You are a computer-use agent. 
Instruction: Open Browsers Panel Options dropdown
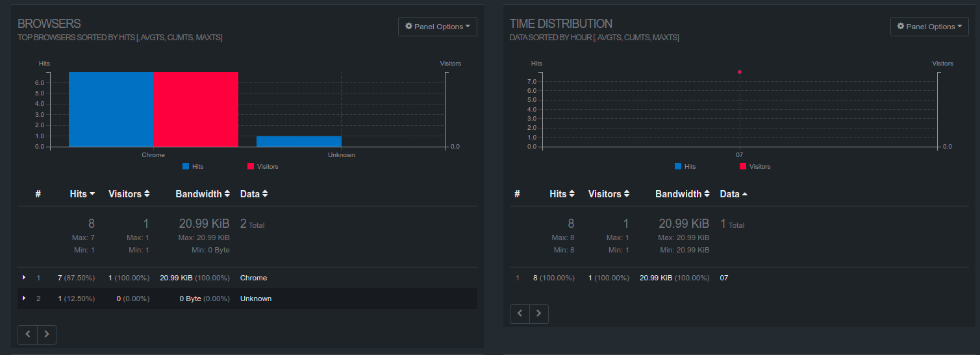(x=437, y=27)
